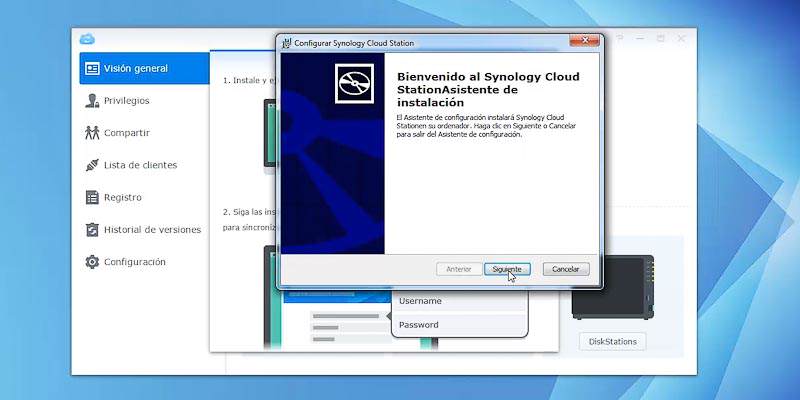Click the Visión general card icon

(92, 68)
